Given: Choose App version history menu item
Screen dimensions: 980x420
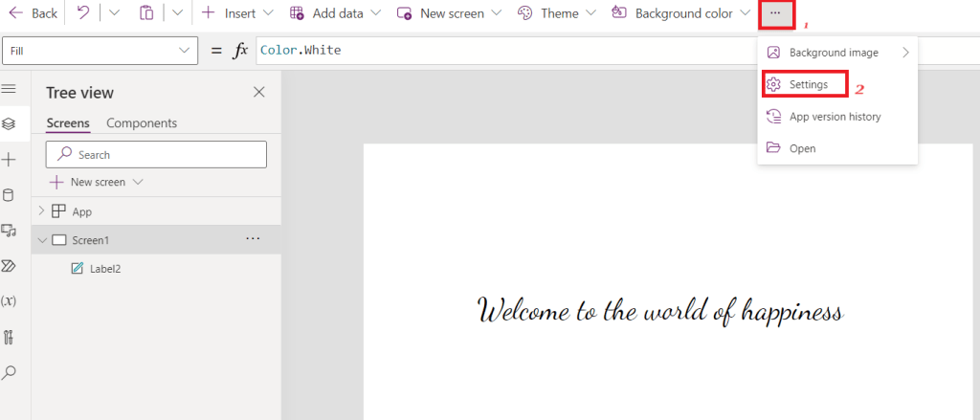Looking at the screenshot, I should point(835,117).
